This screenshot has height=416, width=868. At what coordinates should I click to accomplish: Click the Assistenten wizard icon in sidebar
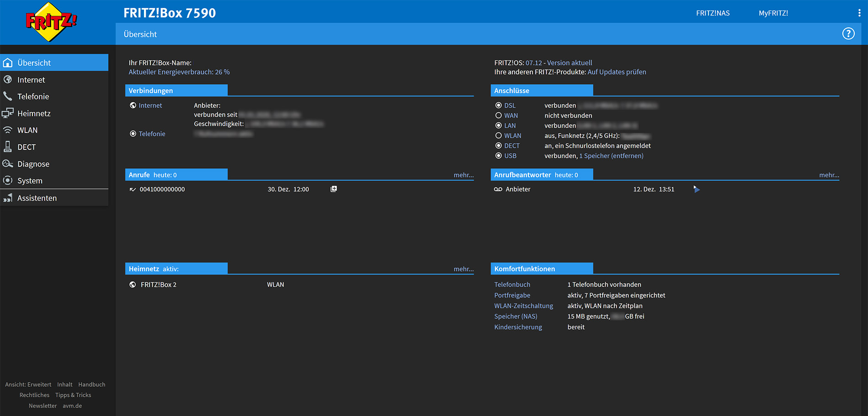coord(8,198)
